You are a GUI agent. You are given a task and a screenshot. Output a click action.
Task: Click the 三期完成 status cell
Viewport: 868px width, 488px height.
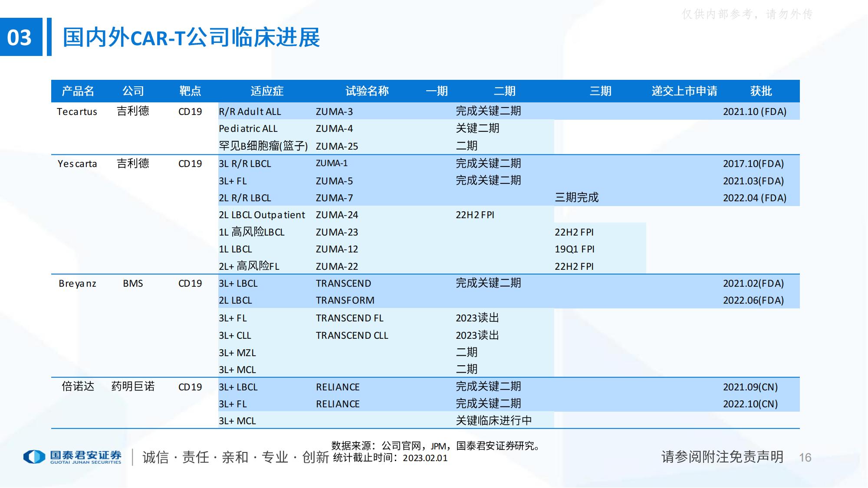pos(576,198)
